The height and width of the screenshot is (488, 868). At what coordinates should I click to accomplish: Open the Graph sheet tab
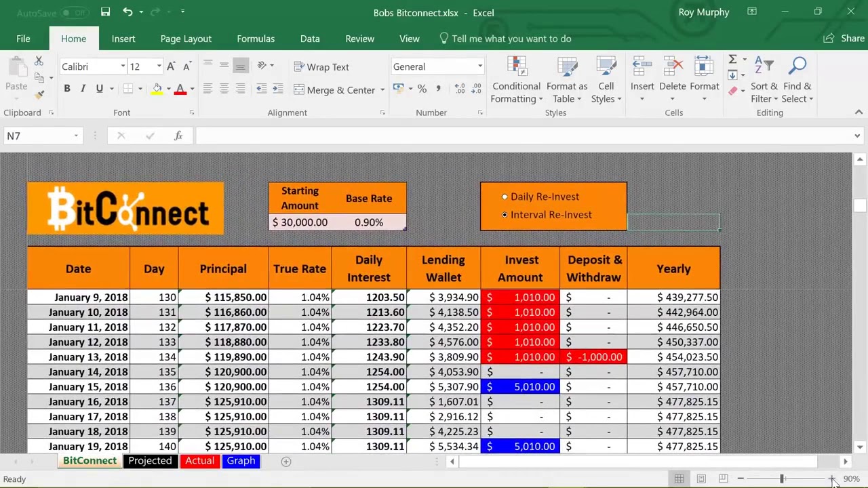[241, 461]
